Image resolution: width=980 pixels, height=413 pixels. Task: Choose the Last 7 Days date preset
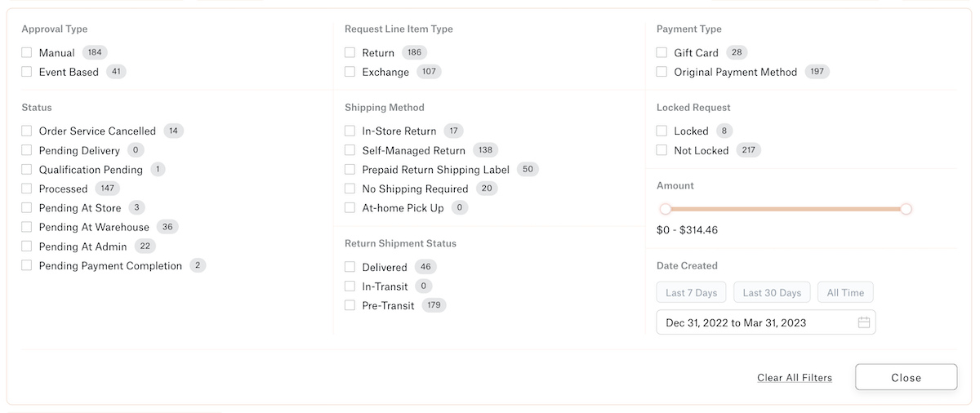coord(691,293)
